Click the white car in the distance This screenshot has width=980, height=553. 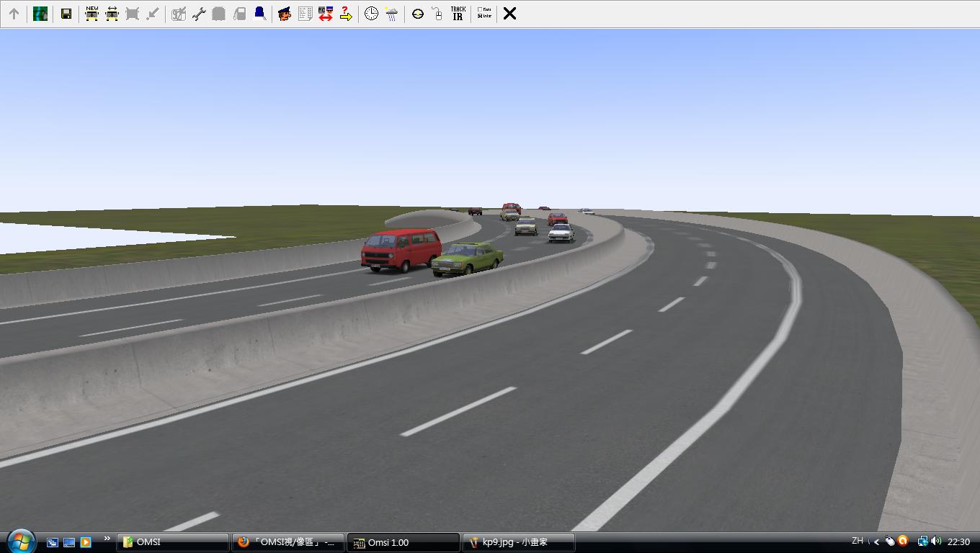pyautogui.click(x=561, y=233)
